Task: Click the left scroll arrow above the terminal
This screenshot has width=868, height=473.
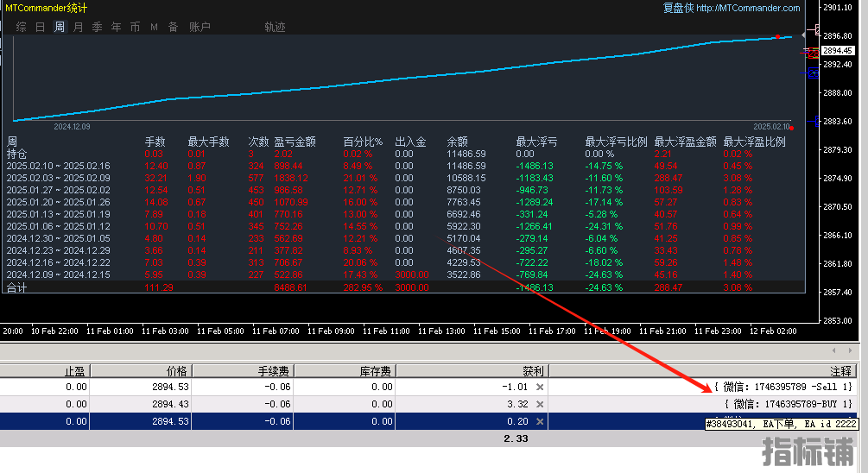Action: coord(834,350)
